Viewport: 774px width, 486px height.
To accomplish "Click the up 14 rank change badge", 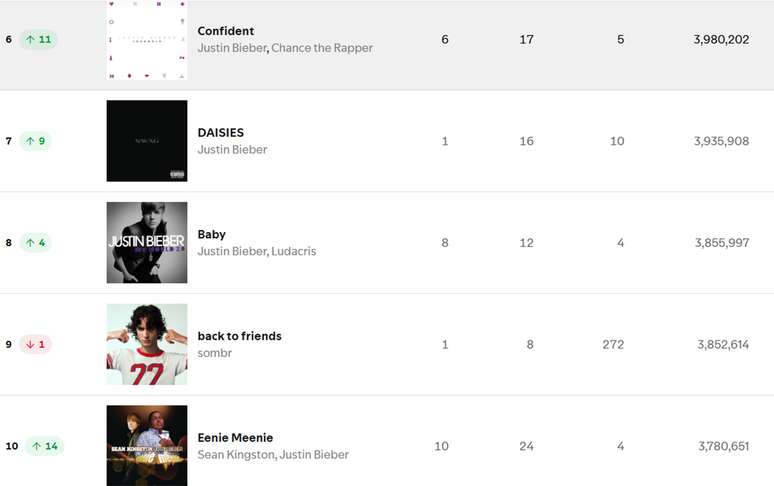I will coord(43,446).
